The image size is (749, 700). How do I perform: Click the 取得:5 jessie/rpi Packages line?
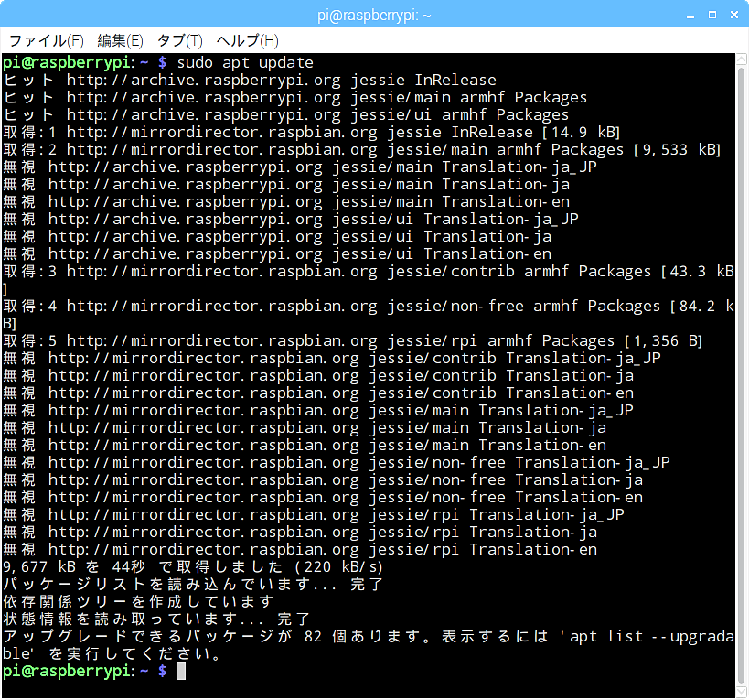(352, 340)
